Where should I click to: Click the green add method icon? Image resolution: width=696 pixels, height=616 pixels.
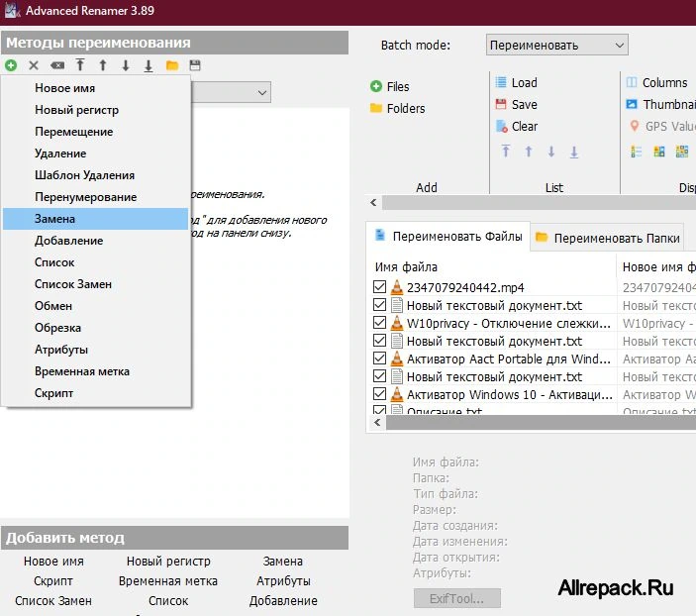(11, 65)
